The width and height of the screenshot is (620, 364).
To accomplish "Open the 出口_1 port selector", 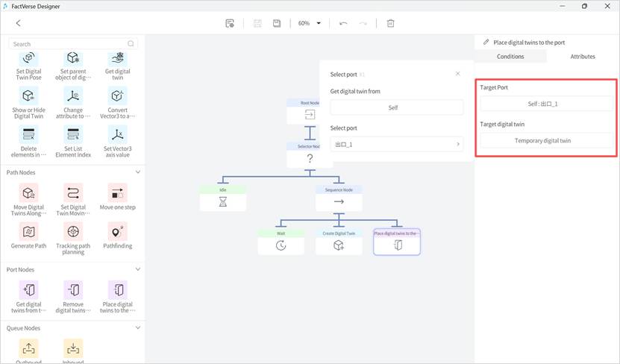I will 397,144.
